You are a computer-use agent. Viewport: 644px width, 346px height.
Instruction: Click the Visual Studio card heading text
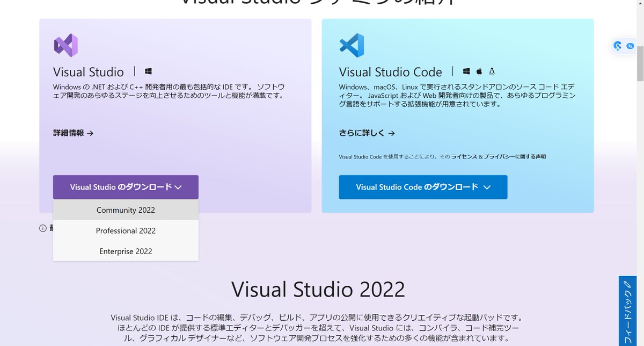point(89,71)
